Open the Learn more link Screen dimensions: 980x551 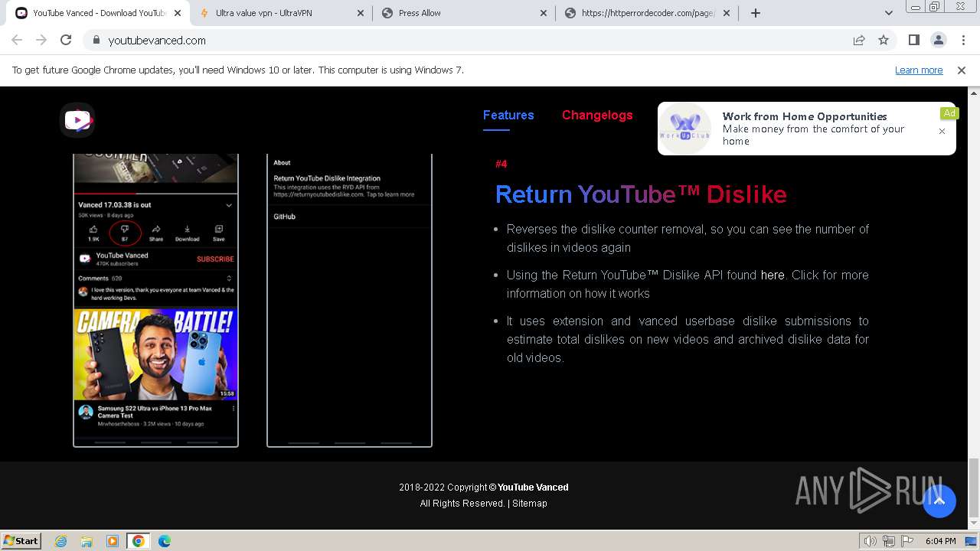point(919,70)
